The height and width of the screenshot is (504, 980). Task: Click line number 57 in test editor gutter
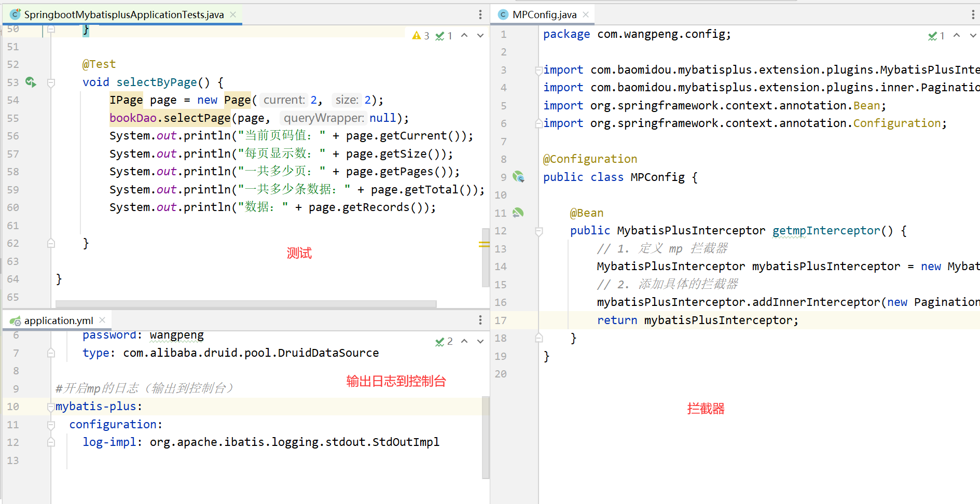pos(13,153)
